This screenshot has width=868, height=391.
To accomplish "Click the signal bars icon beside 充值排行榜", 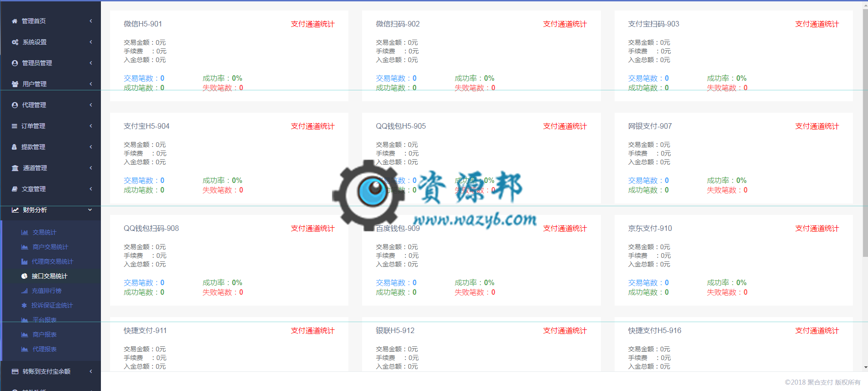I will click(25, 291).
